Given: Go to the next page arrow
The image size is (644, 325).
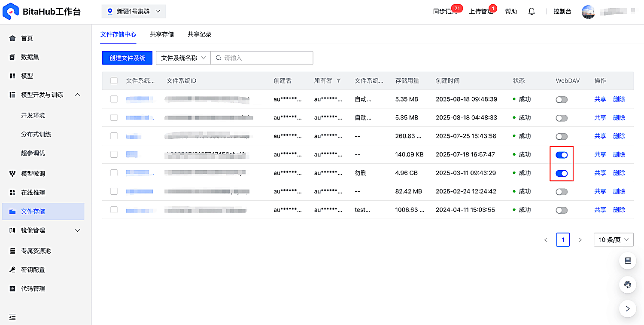Looking at the screenshot, I should tap(580, 240).
